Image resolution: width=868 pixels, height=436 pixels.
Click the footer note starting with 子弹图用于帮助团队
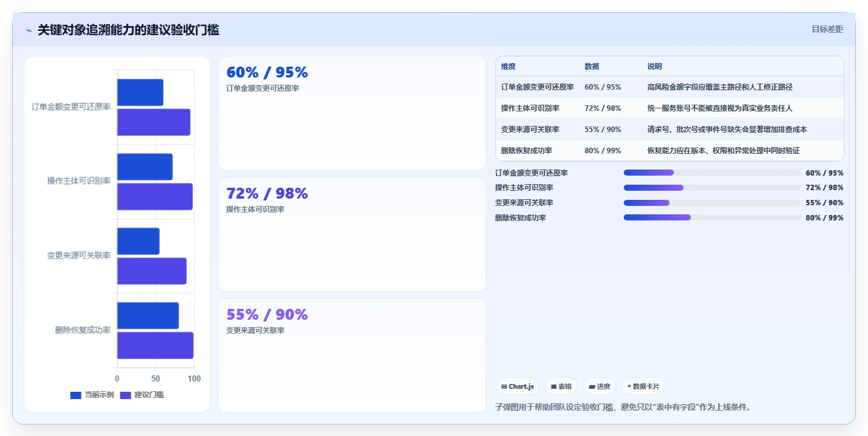tap(623, 408)
